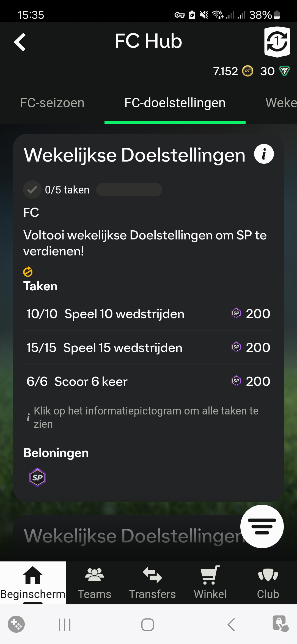
Task: Tap the weekly tasks progress bar
Action: (x=129, y=190)
